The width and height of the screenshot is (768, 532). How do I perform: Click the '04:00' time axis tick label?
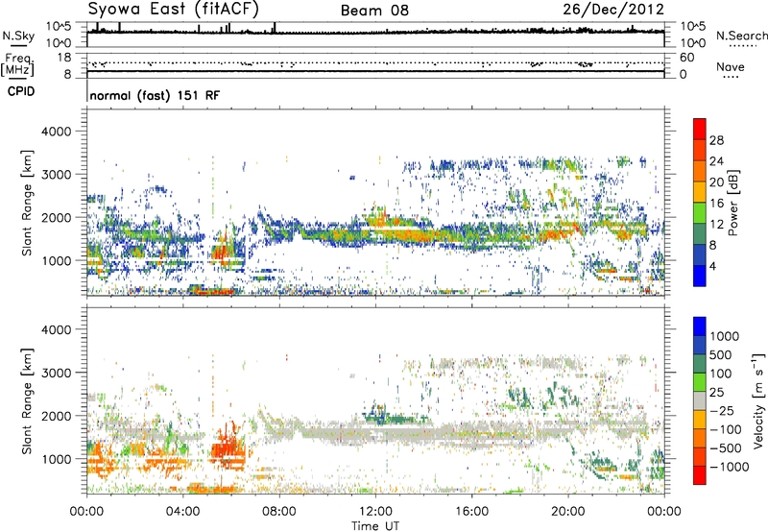tap(183, 512)
